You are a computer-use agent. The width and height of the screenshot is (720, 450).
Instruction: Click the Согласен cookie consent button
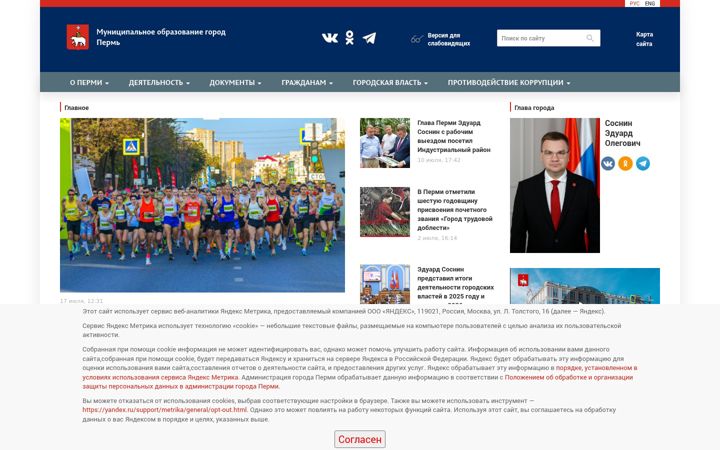pyautogui.click(x=360, y=439)
